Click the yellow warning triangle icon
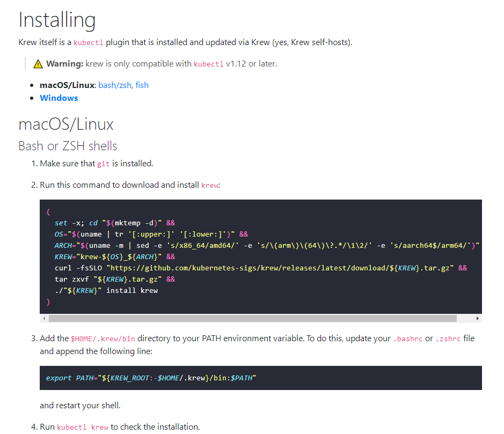Screen dimensions: 504x434 click(38, 64)
